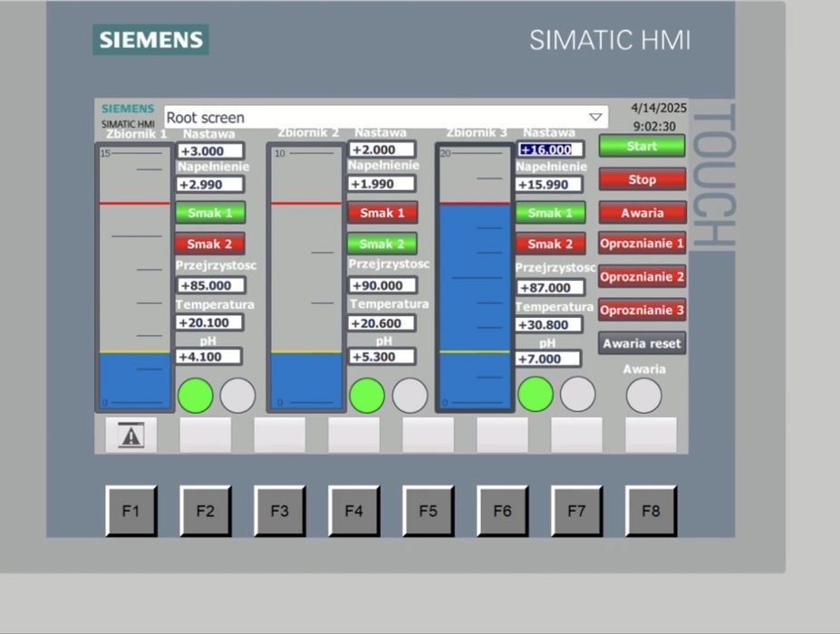Open the alarm warning triangle icon
The width and height of the screenshot is (840, 634).
(130, 436)
